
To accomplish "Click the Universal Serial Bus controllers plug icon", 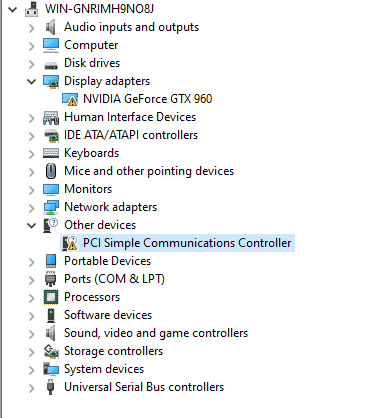I will pyautogui.click(x=50, y=387).
